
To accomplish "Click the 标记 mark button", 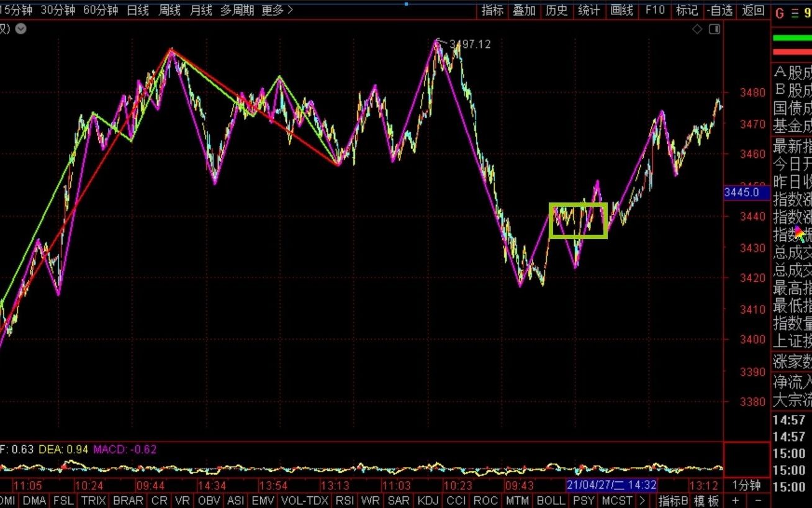I will 687,11.
